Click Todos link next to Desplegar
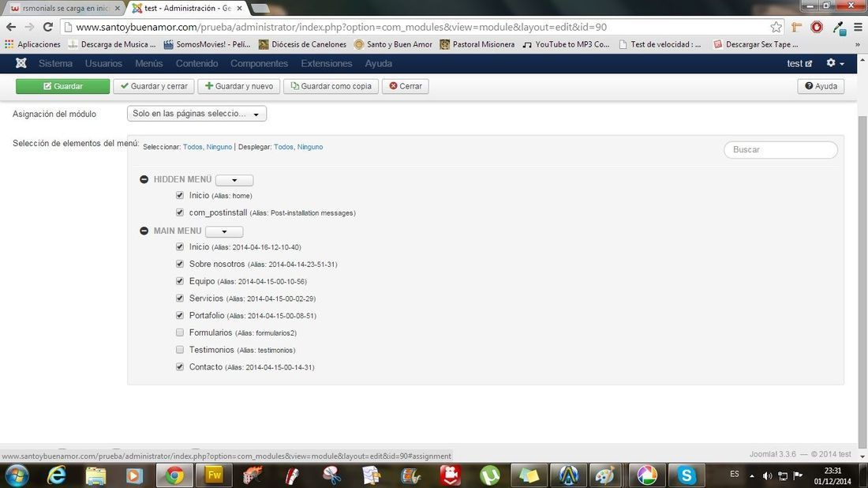The width and height of the screenshot is (868, 488). tap(283, 147)
